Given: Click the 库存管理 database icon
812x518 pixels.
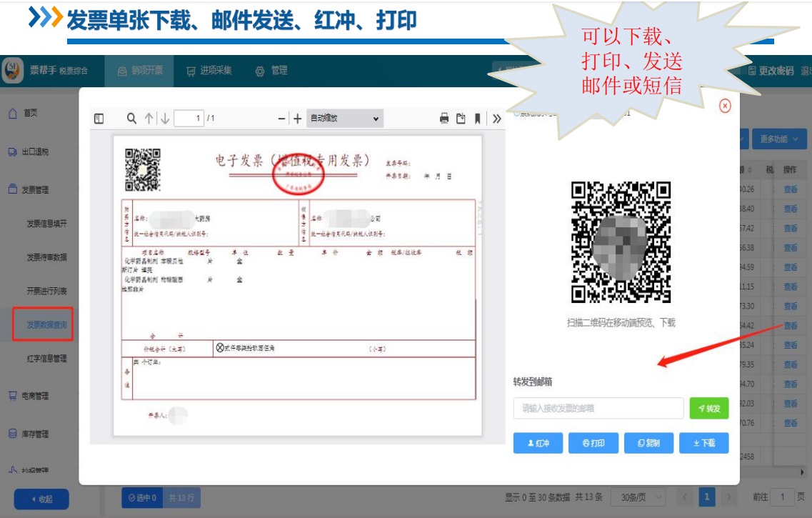Looking at the screenshot, I should point(13,434).
